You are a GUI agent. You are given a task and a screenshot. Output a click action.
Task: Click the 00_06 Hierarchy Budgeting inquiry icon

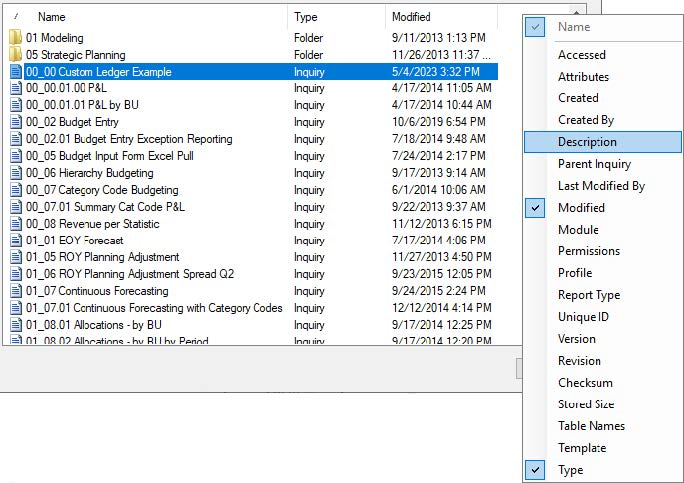[16, 173]
